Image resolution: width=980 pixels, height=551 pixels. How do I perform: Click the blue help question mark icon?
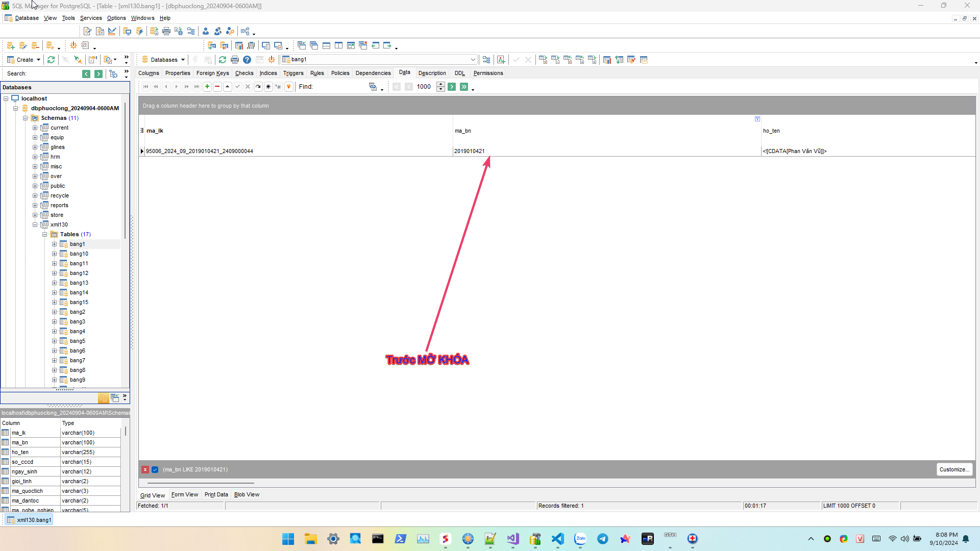(247, 60)
